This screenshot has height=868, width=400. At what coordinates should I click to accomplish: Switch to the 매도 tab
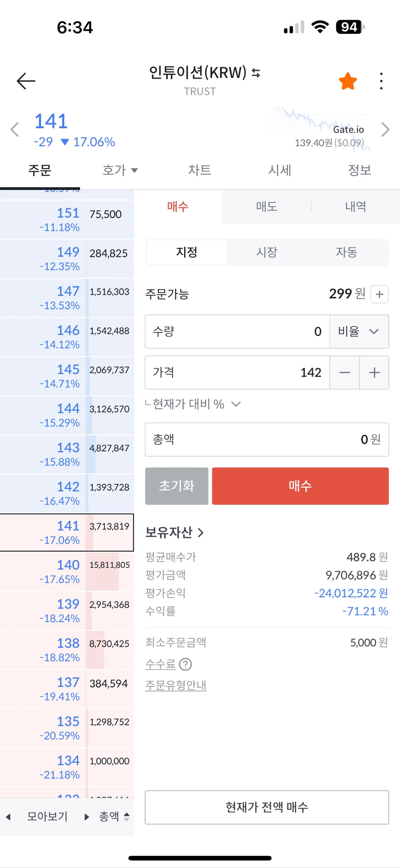[x=267, y=207]
